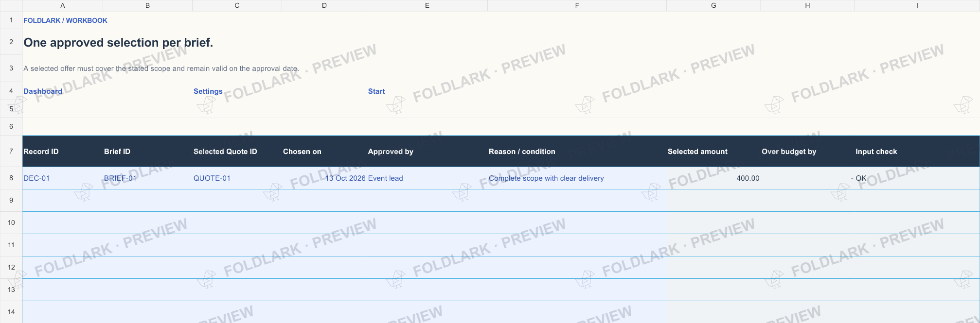Select column I header
This screenshot has height=323, width=980.
coord(917,5)
